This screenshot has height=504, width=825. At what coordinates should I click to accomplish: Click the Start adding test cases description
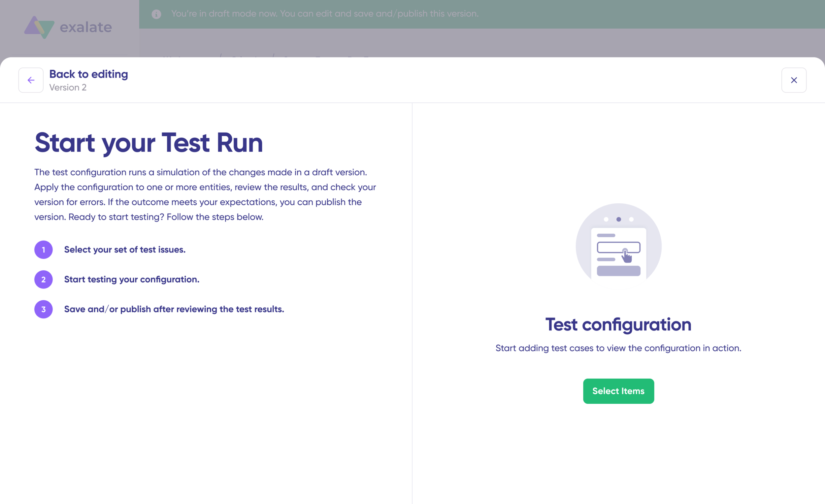[618, 348]
